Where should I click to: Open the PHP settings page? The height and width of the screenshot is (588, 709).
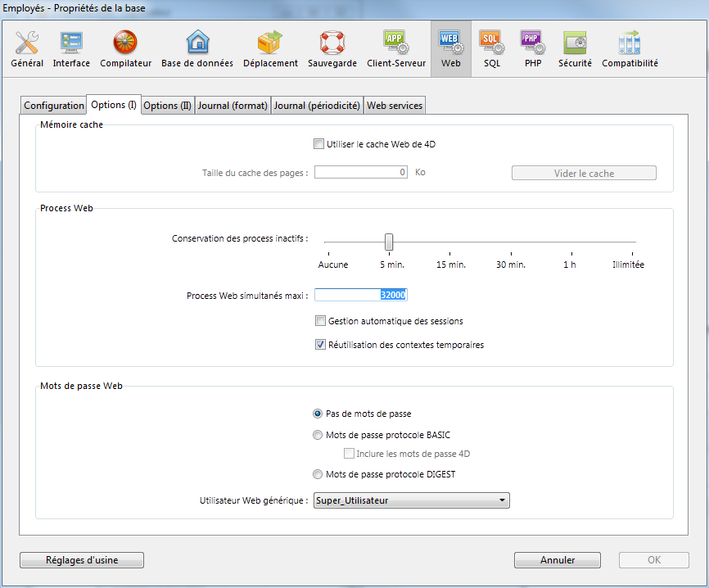531,49
